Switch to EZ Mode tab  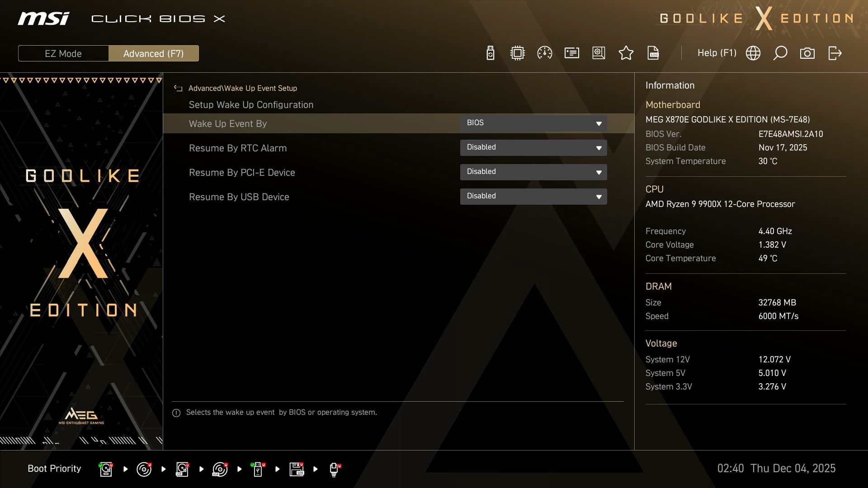point(63,53)
